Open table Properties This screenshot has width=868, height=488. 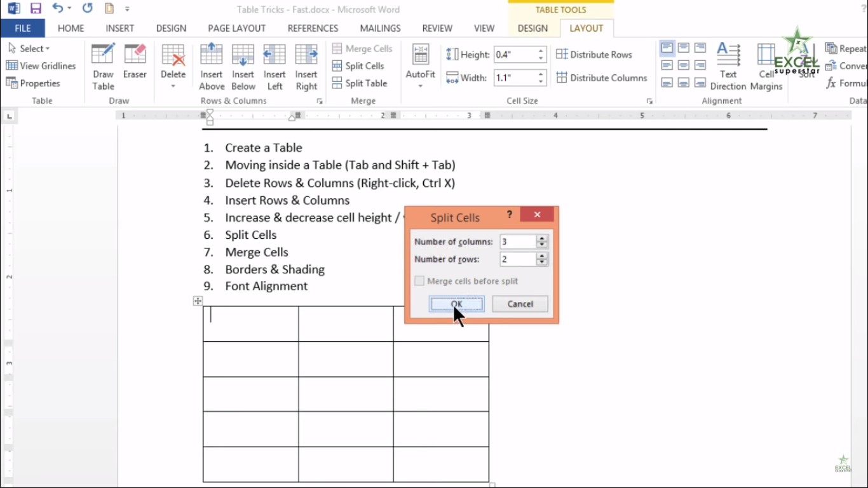click(x=33, y=83)
